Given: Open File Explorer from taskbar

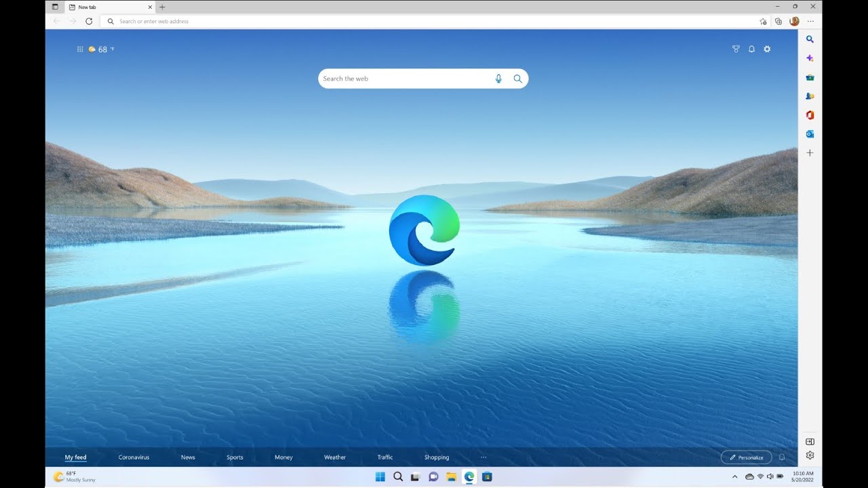Looking at the screenshot, I should [x=451, y=476].
